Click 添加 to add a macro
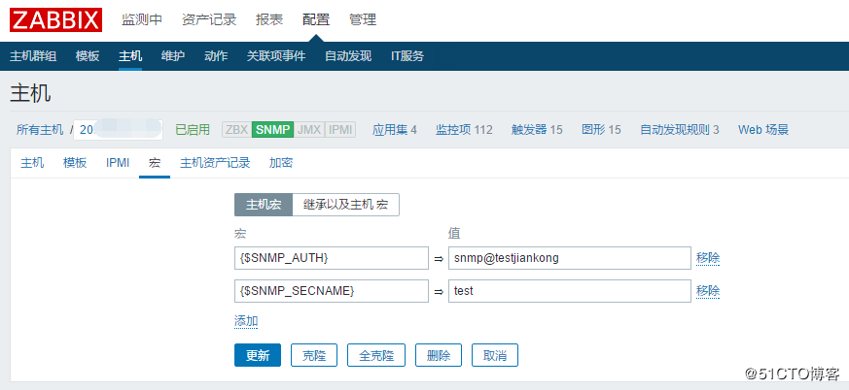The width and height of the screenshot is (849, 390). [246, 321]
